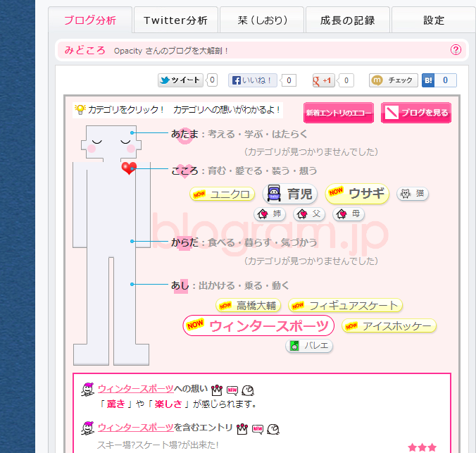The image size is (476, 453).
Task: Click the あし section heading
Action: [x=180, y=285]
